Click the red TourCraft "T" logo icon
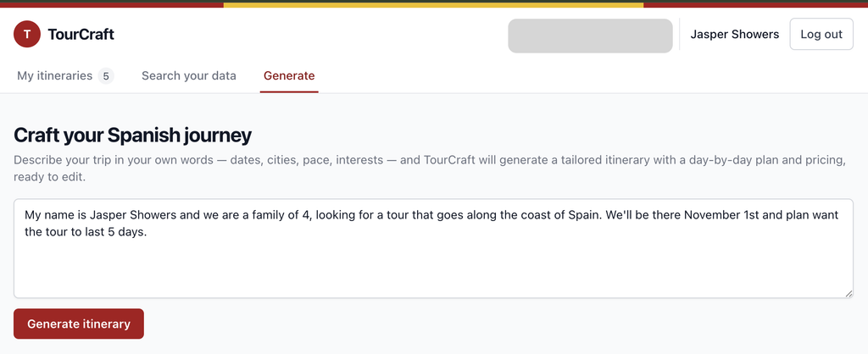The width and height of the screenshot is (868, 354). coord(27,34)
